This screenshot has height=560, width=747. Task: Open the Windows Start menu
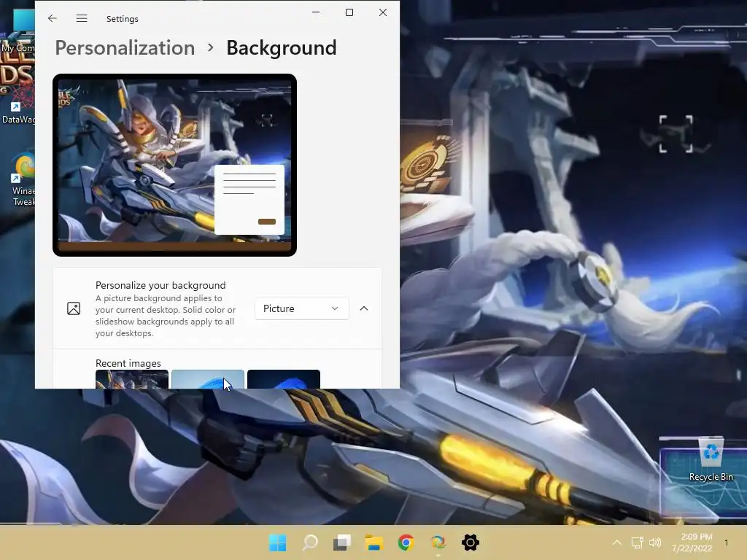[x=278, y=542]
